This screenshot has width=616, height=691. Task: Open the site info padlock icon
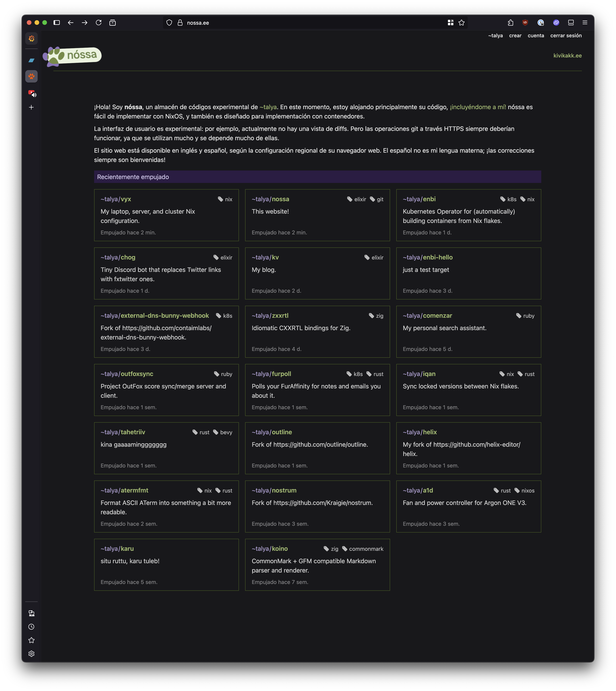coord(180,23)
